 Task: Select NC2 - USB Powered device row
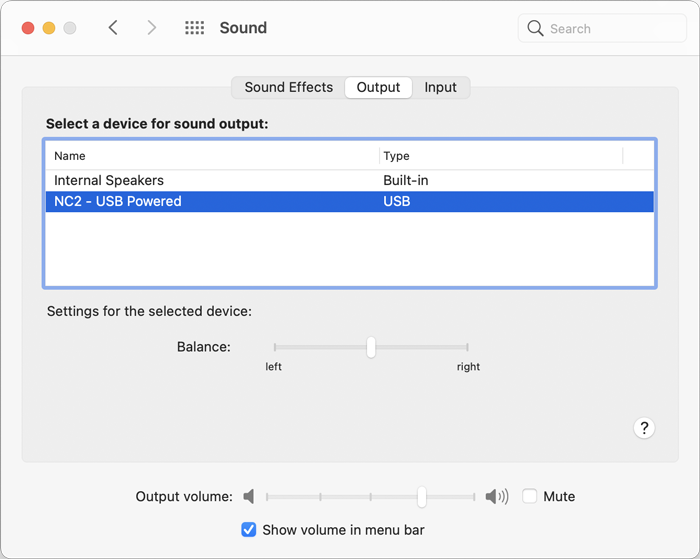tap(350, 201)
